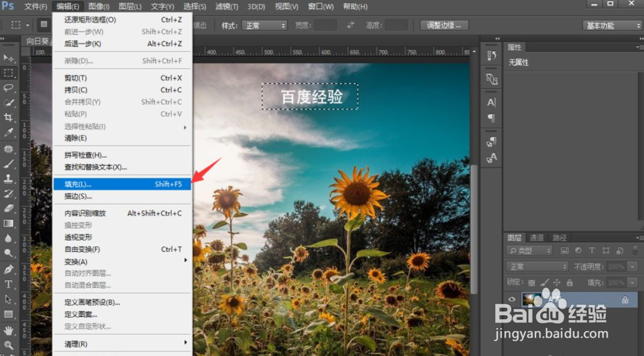The width and height of the screenshot is (644, 356).
Task: Open the 样式 dropdown set to 正常
Action: 264,26
